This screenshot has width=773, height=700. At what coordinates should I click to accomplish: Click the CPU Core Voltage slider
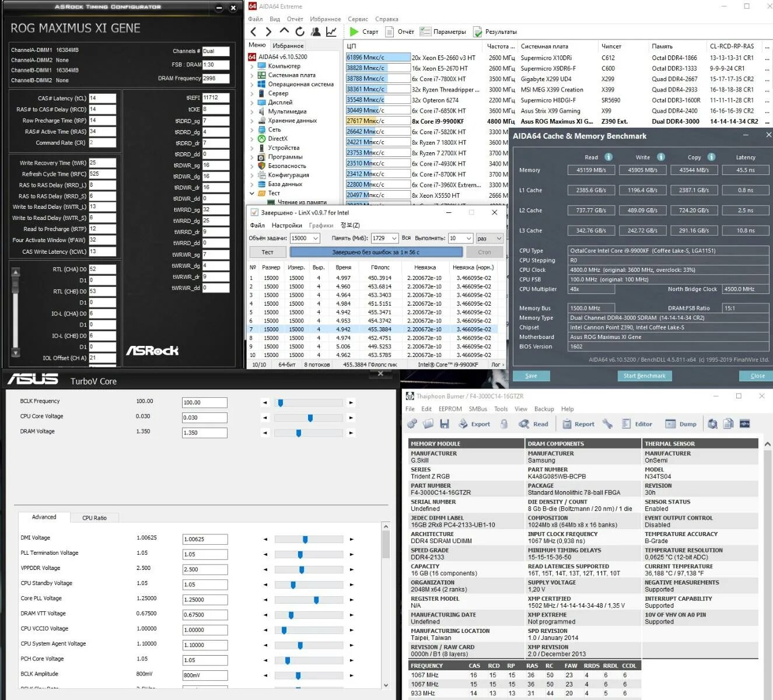(x=308, y=418)
